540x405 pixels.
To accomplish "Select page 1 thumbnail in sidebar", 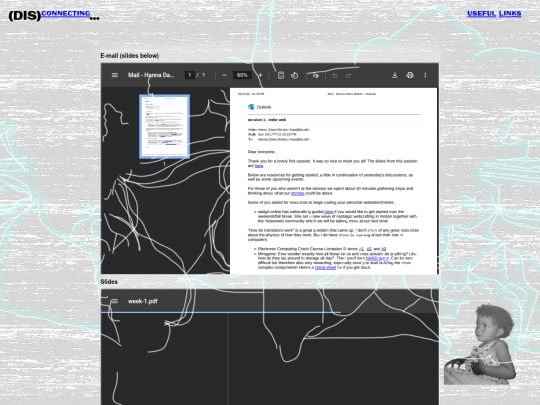I will [164, 126].
